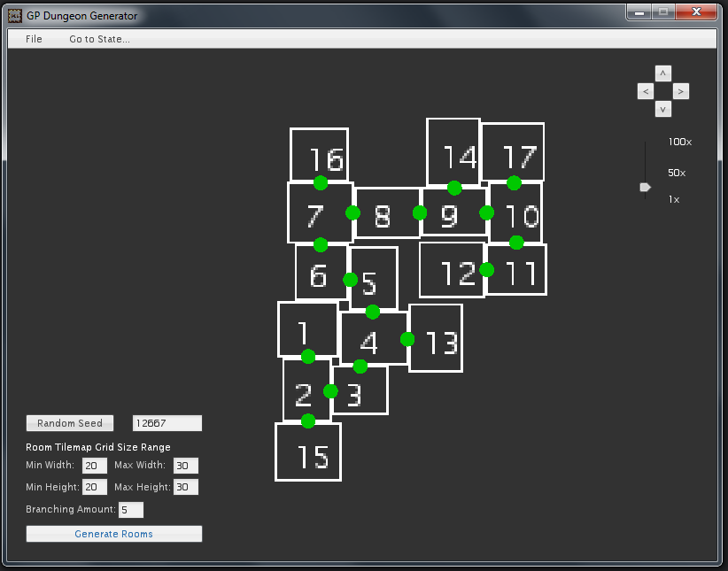728x571 pixels.
Task: Click the pan left arrow button
Action: tap(646, 91)
